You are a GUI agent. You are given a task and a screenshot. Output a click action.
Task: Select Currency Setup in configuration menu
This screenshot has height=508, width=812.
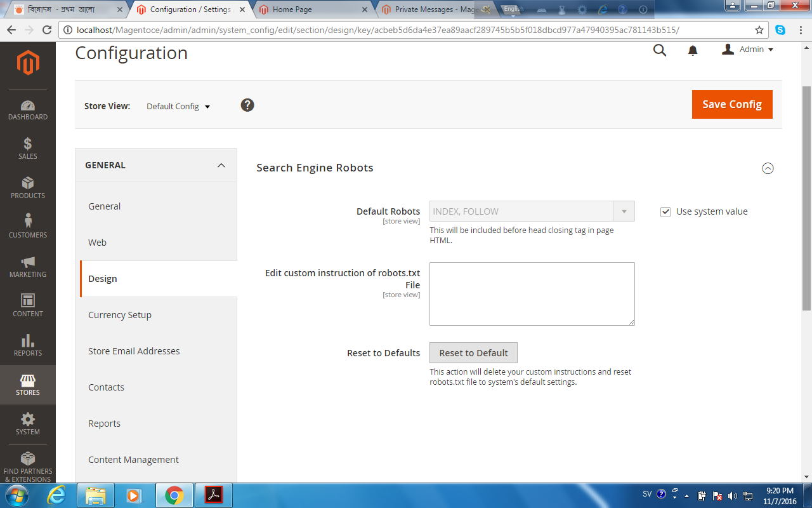120,314
